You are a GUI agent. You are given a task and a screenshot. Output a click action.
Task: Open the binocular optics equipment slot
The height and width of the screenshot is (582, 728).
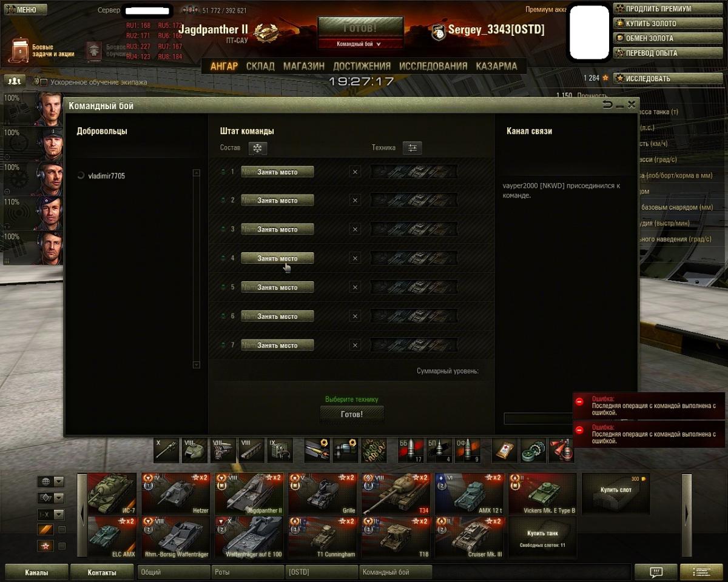click(345, 450)
